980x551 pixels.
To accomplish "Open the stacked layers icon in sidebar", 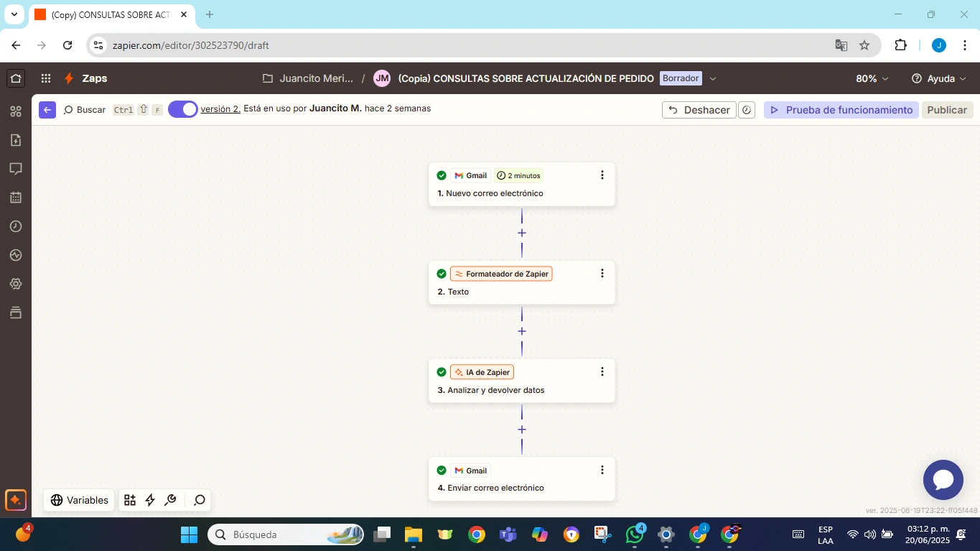I will click(16, 312).
